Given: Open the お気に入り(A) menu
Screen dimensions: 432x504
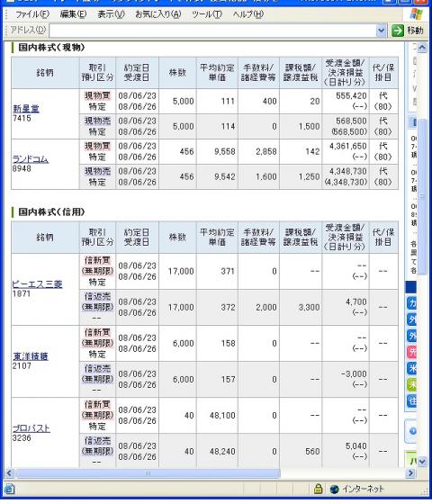Looking at the screenshot, I should coord(158,14).
